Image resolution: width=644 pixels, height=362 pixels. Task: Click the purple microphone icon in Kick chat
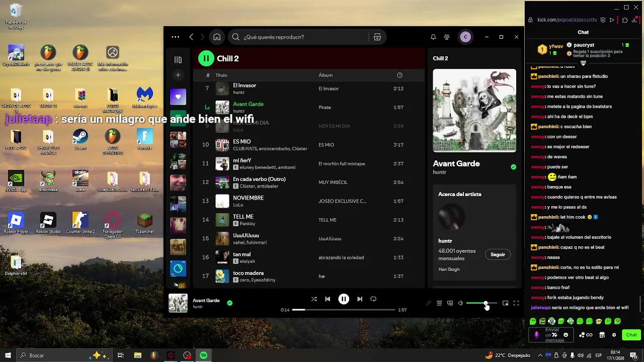[x=536, y=335]
